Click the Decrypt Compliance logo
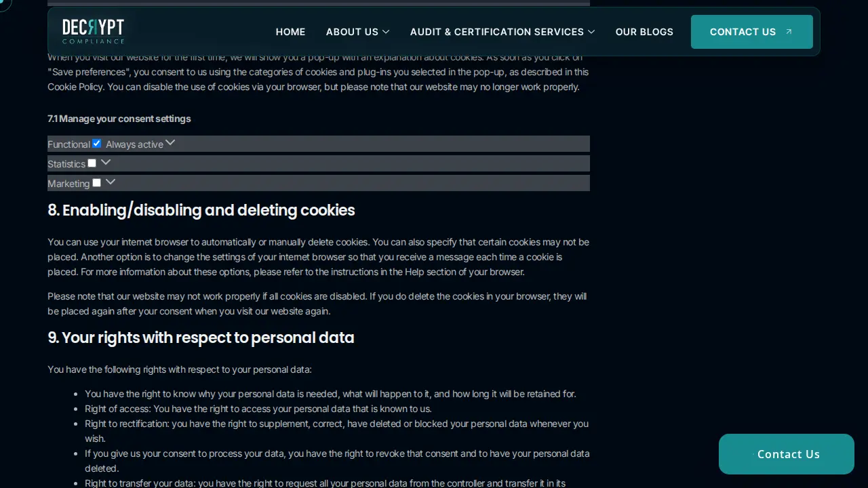The width and height of the screenshot is (868, 488). pyautogui.click(x=93, y=31)
